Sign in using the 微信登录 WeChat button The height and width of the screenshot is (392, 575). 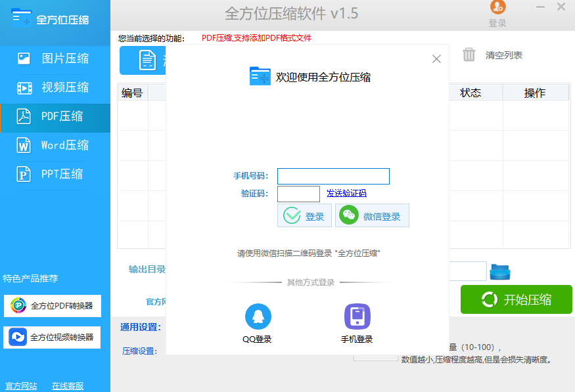click(x=372, y=215)
